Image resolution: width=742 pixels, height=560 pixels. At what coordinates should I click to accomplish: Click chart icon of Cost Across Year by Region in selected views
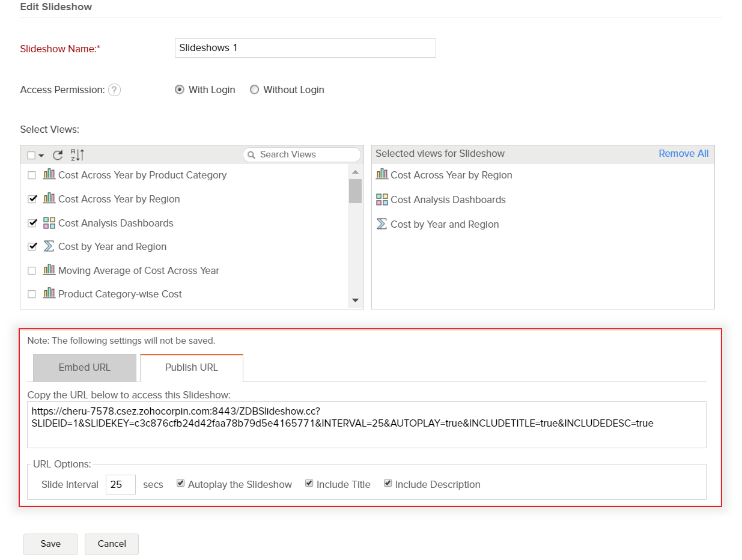pyautogui.click(x=382, y=175)
